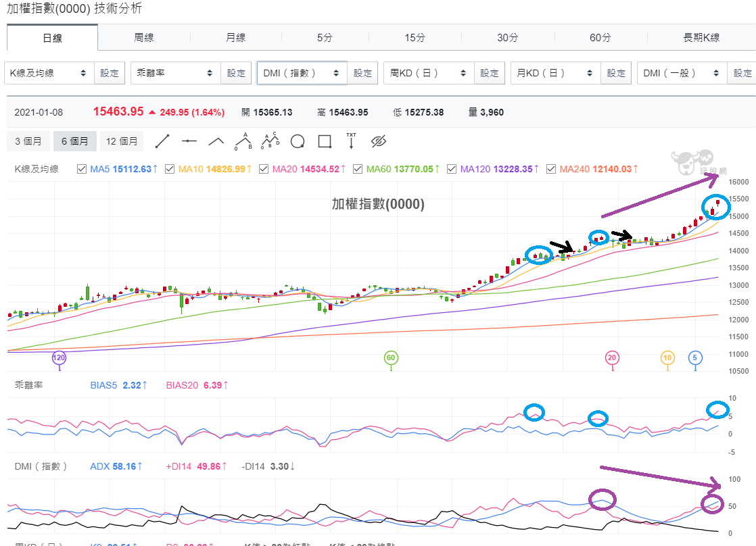Click the 高 15463.95 high price
The image size is (756, 546).
point(343,112)
